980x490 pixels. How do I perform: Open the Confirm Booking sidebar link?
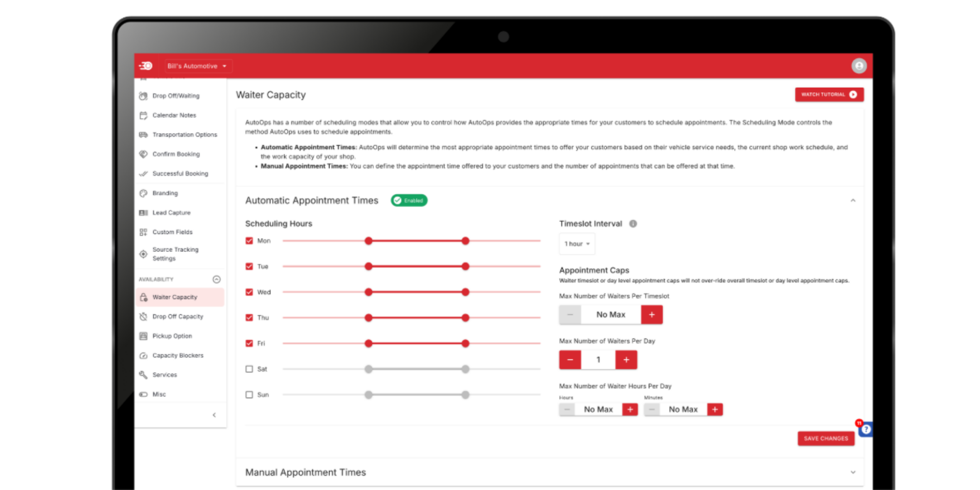pyautogui.click(x=180, y=154)
